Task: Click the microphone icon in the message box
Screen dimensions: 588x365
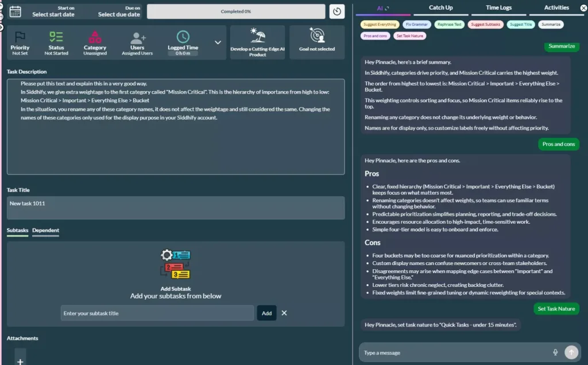Action: [x=555, y=352]
